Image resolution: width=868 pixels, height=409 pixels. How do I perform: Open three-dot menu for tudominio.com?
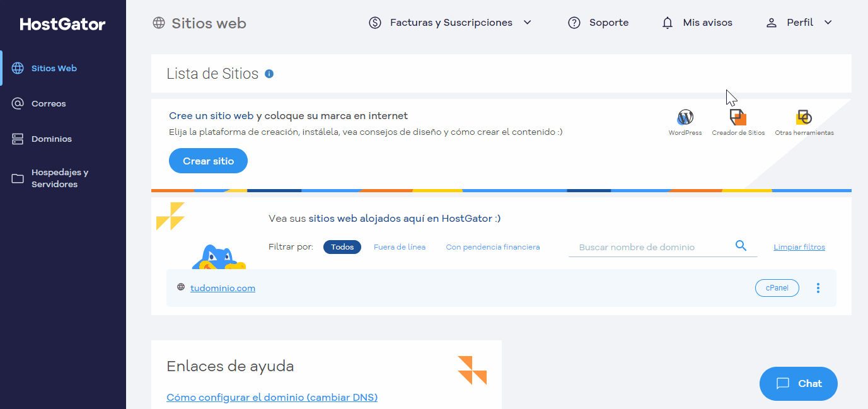tap(818, 288)
